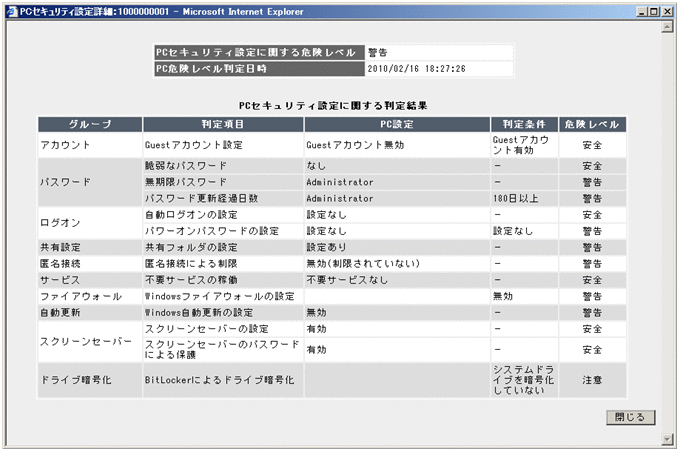680x452 pixels.
Task: Click the 設定あり cell
Action: click(x=397, y=247)
